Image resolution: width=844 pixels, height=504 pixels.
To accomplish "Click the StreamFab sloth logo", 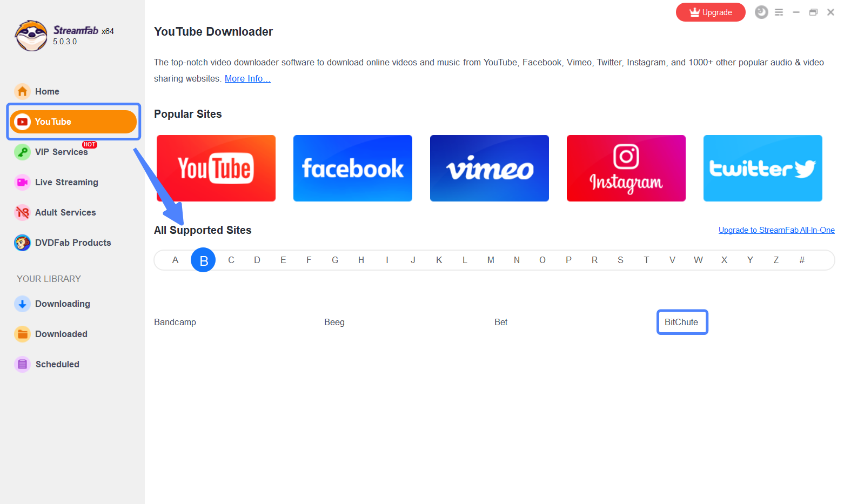I will (x=31, y=36).
